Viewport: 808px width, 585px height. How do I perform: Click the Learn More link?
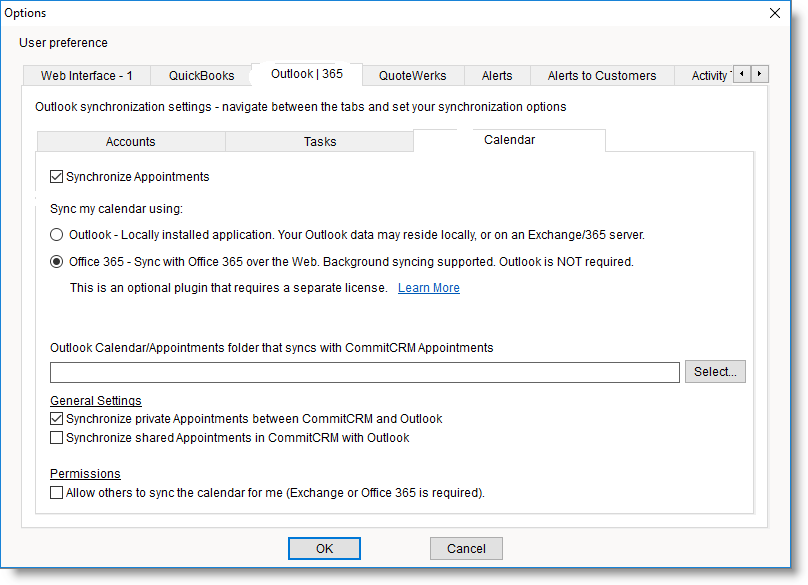(429, 288)
